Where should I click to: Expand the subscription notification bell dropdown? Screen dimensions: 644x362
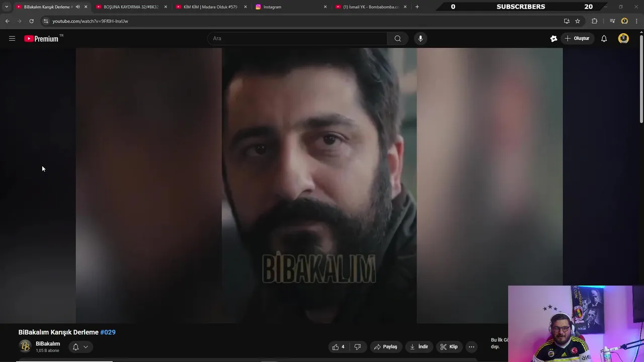pos(80,347)
